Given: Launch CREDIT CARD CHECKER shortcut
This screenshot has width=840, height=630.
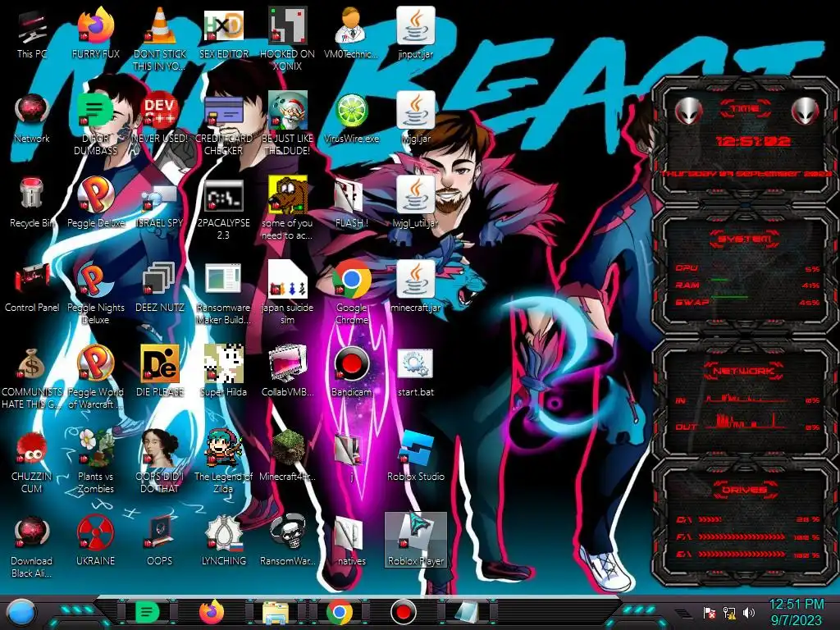Looking at the screenshot, I should [x=223, y=125].
